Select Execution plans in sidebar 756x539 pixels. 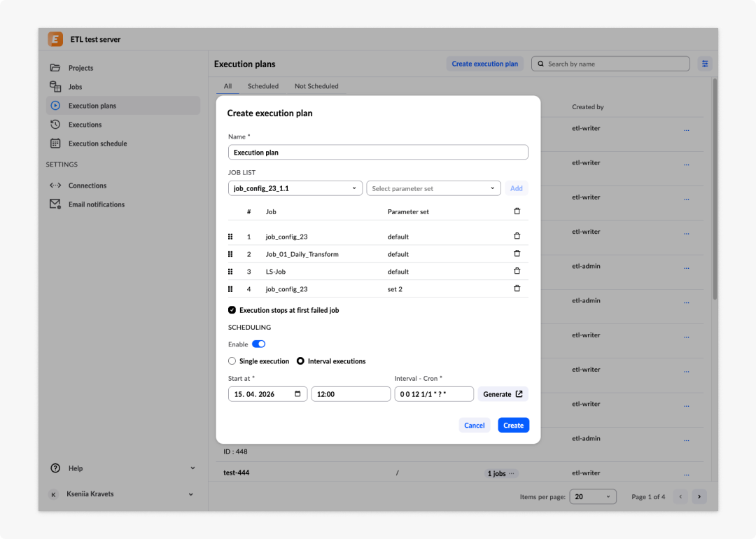123,106
